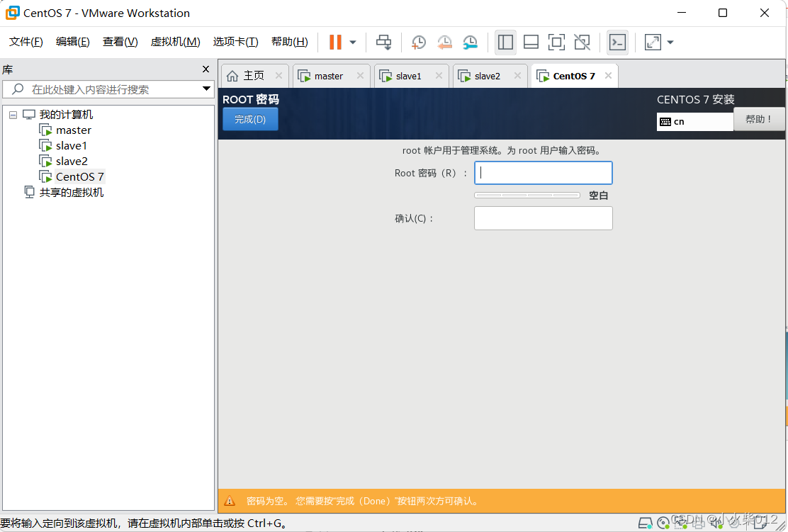Switch to Unity mode icon
The height and width of the screenshot is (532, 788).
[582, 43]
